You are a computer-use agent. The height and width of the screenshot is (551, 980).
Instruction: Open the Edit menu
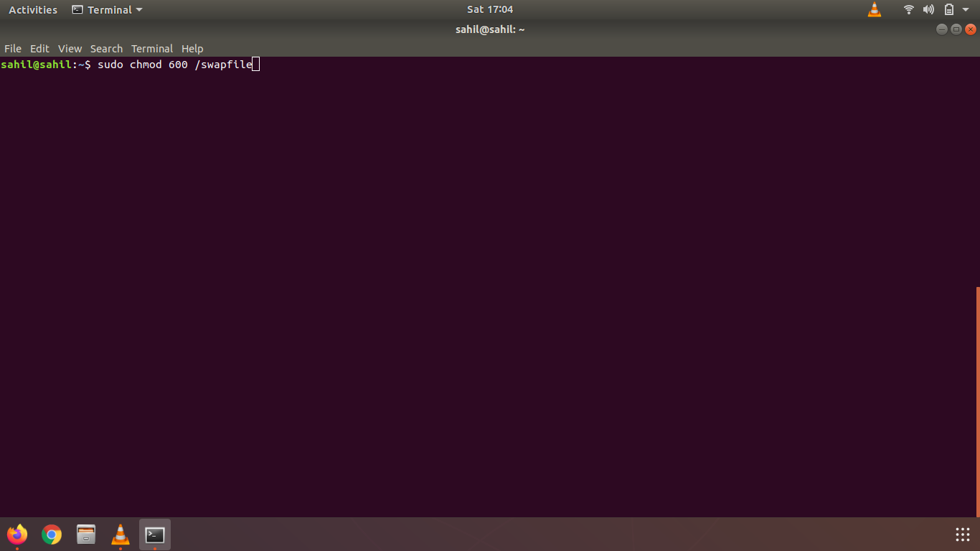pyautogui.click(x=39, y=49)
